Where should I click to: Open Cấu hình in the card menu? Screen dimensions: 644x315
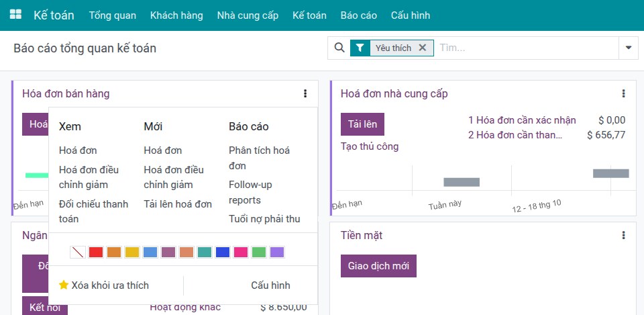(270, 285)
